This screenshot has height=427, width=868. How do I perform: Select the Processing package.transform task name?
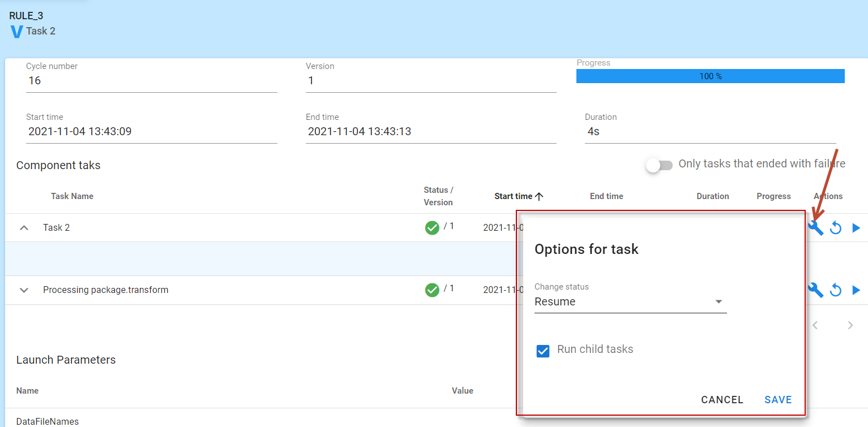click(x=106, y=290)
